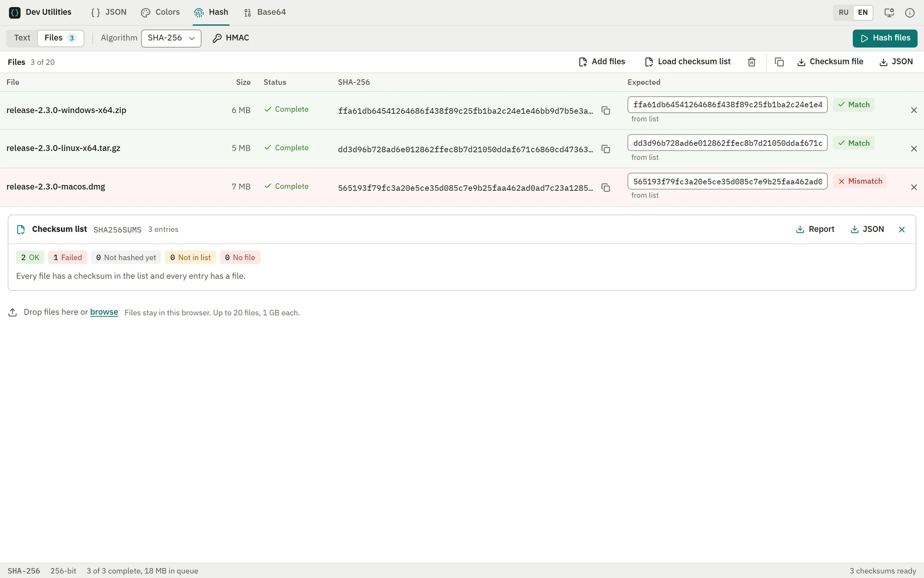Click the '1 Failed' summary badge
The width and height of the screenshot is (924, 578).
tap(68, 257)
